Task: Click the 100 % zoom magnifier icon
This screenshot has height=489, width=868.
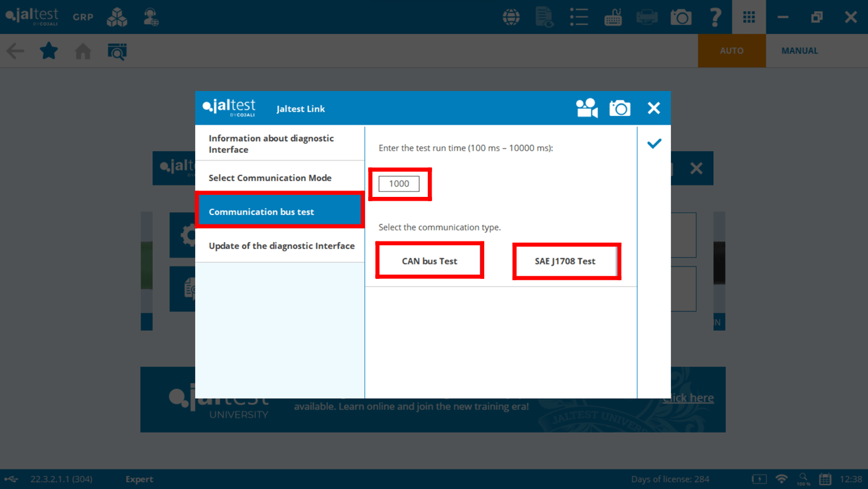Action: point(803,479)
